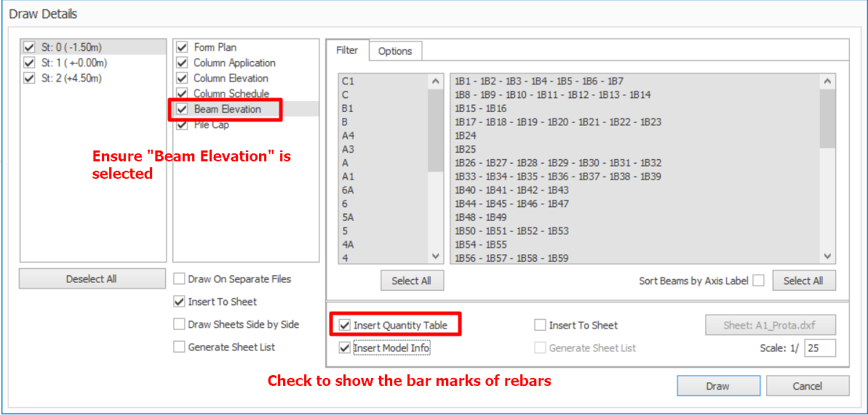Check Generate Sheet List in left panel
This screenshot has width=868, height=415.
coord(180,347)
